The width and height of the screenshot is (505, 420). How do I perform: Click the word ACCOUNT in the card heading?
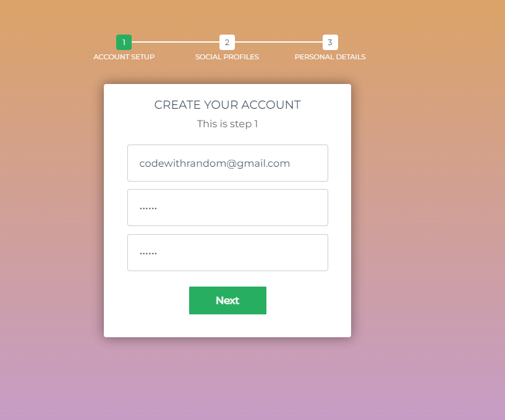pos(271,105)
